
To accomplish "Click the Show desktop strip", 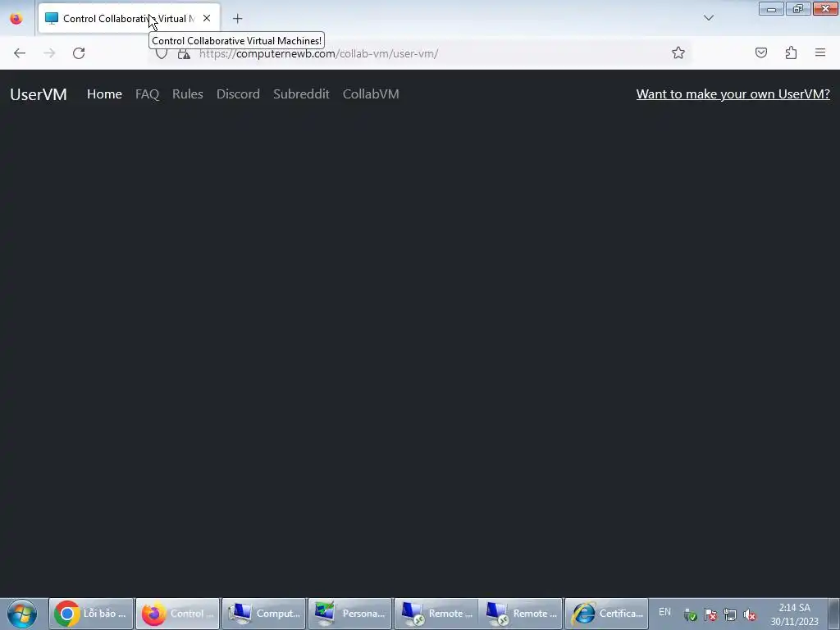I will coord(834,614).
